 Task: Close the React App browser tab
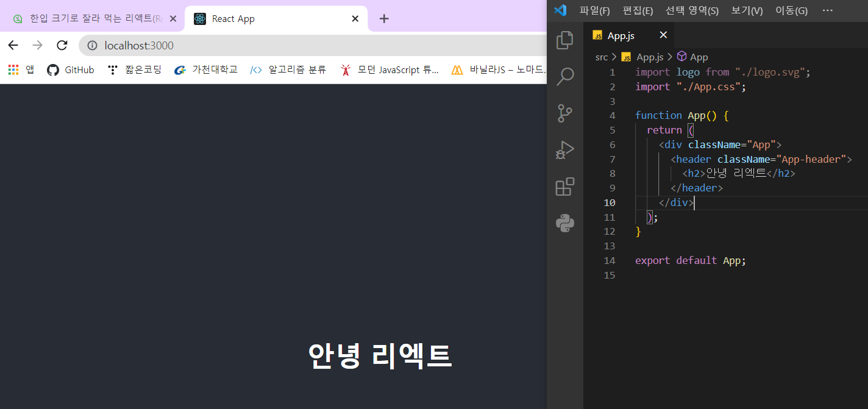(355, 19)
